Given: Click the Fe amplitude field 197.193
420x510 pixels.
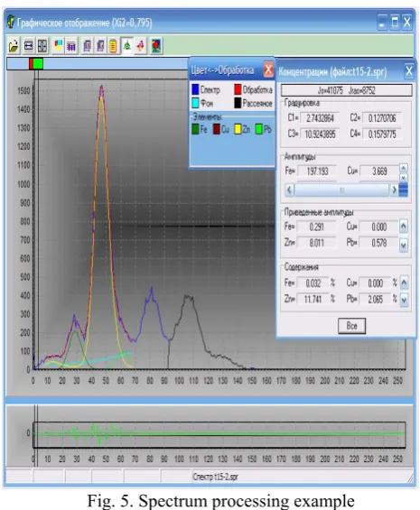Looking at the screenshot, I should [x=317, y=172].
